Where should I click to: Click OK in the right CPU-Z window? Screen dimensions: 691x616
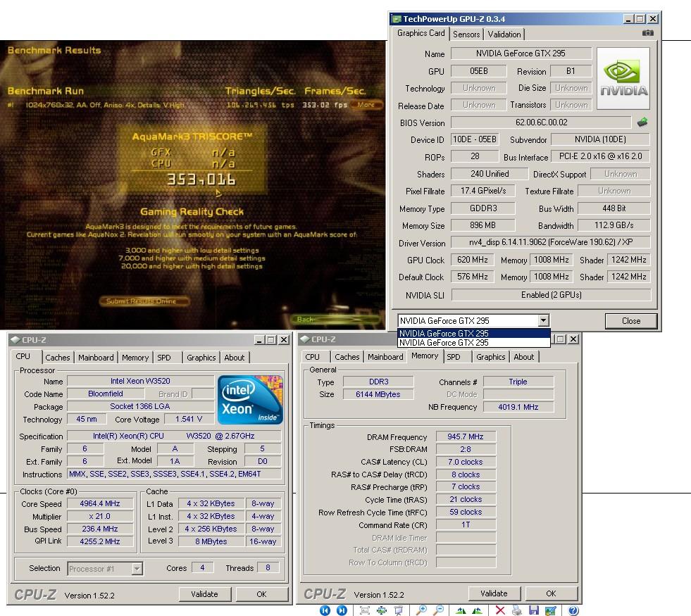click(x=551, y=593)
